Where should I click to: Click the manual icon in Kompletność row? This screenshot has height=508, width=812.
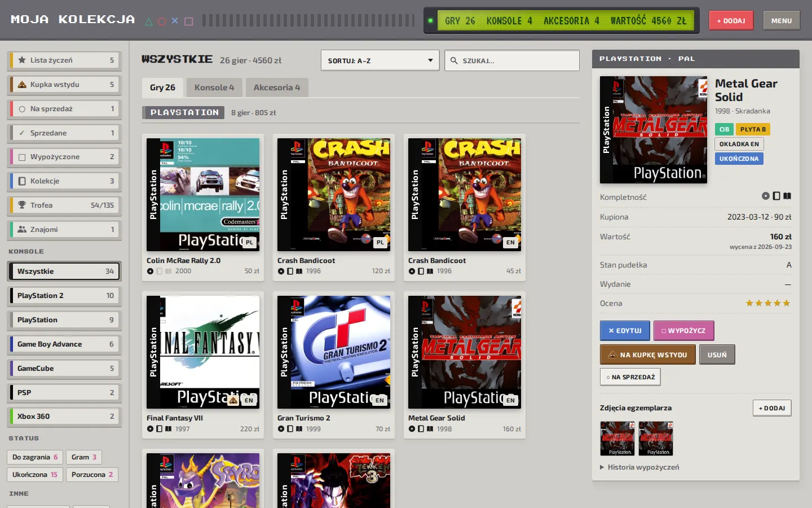pos(787,196)
